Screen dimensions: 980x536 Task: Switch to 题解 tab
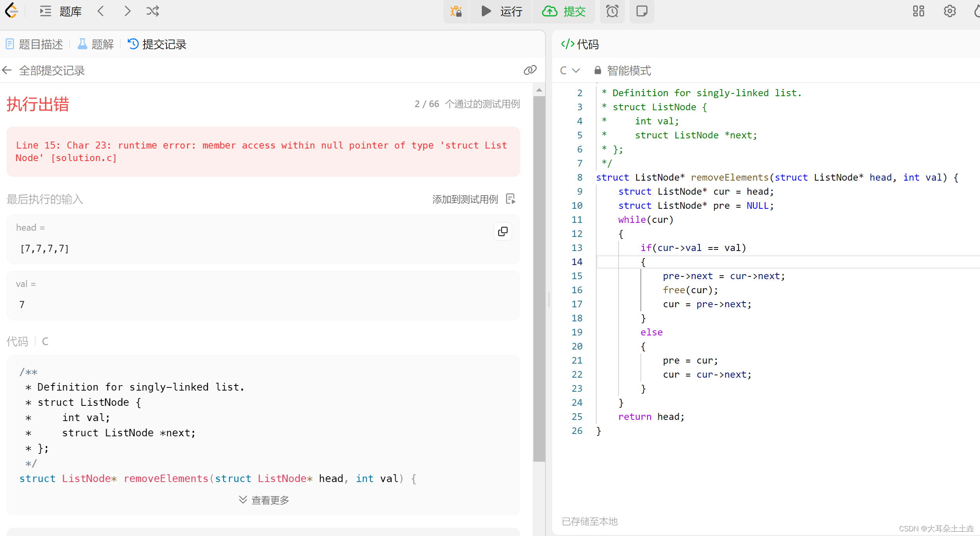(x=96, y=44)
